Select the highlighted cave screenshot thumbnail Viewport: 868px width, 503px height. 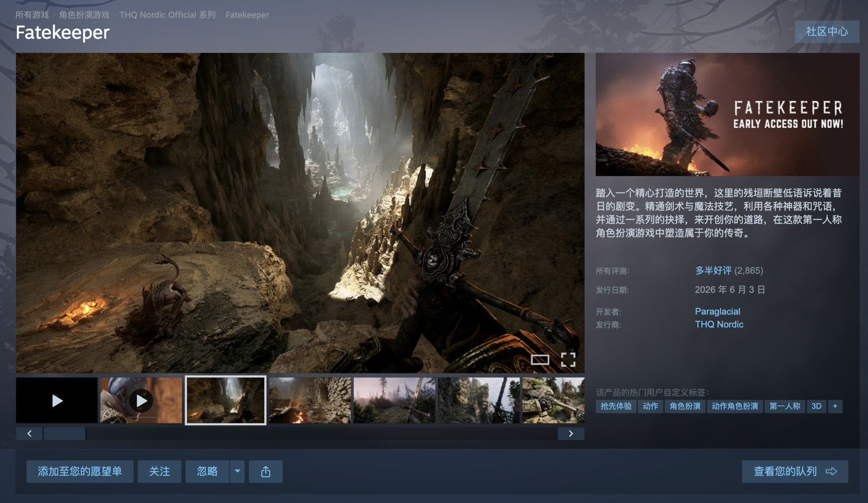point(225,400)
